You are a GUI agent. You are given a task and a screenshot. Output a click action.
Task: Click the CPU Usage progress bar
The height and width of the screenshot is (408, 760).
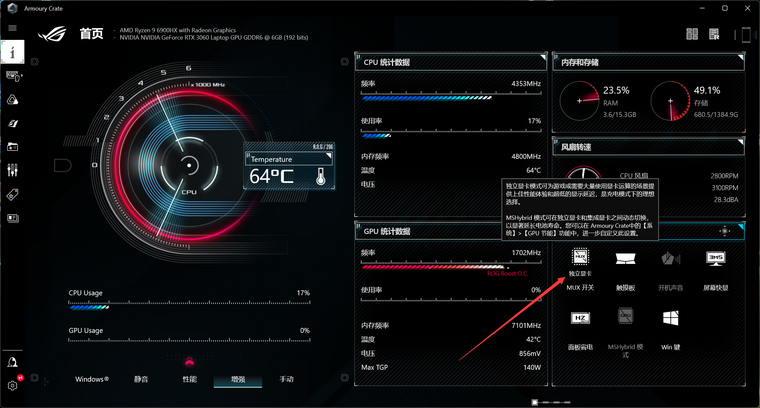click(189, 306)
